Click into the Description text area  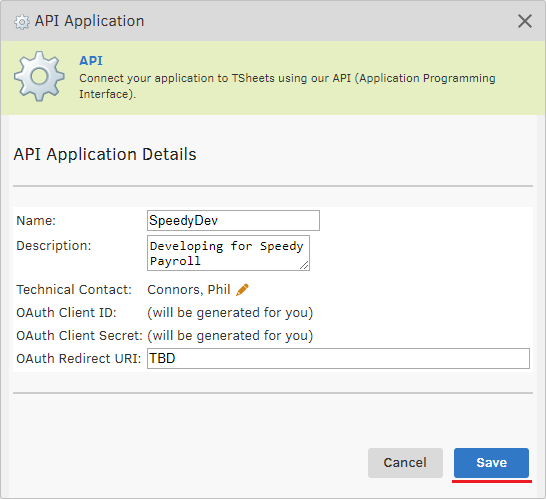click(x=228, y=253)
